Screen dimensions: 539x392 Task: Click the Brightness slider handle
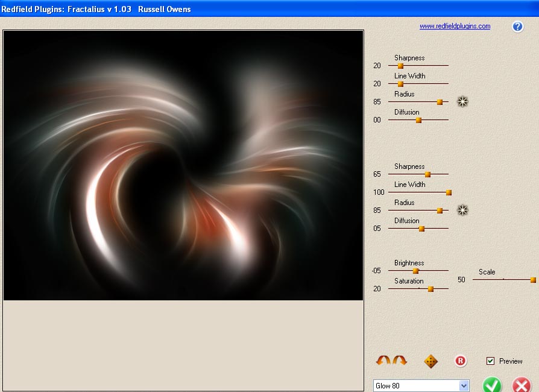[x=415, y=271]
